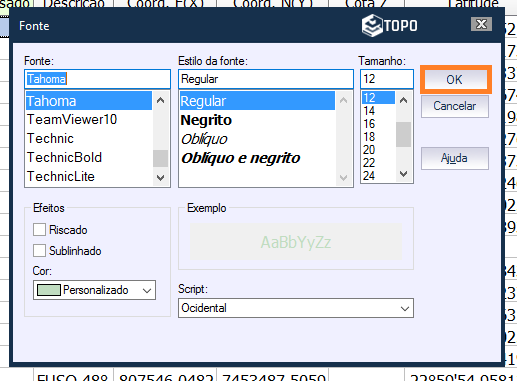Screen dimensions: 517x381
Task: Click size list scroll down arrow
Action: pyautogui.click(x=404, y=174)
